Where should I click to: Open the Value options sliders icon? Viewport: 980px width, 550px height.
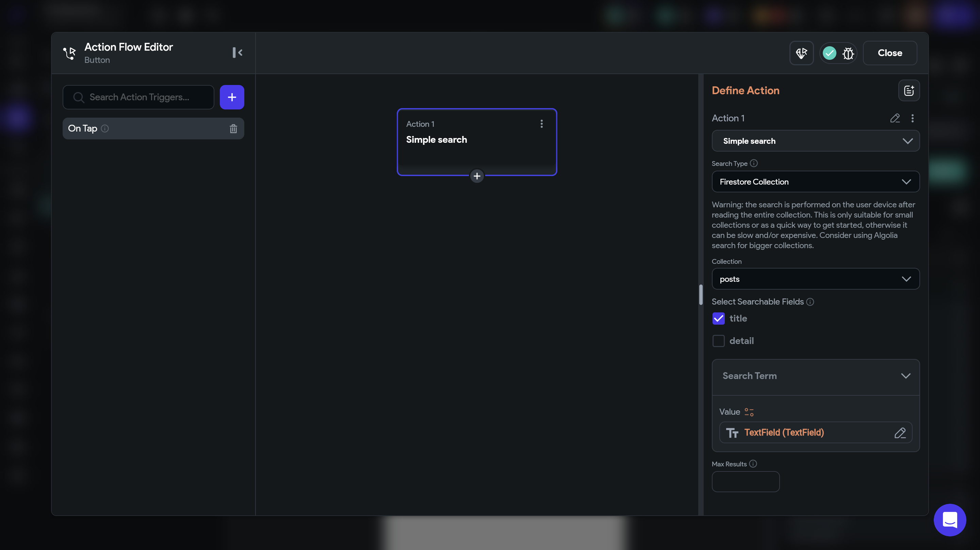749,412
